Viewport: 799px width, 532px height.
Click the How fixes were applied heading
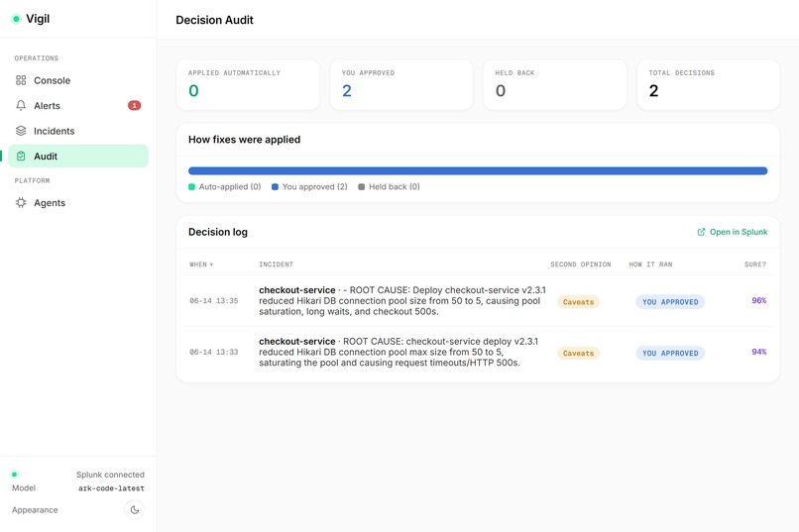(245, 140)
